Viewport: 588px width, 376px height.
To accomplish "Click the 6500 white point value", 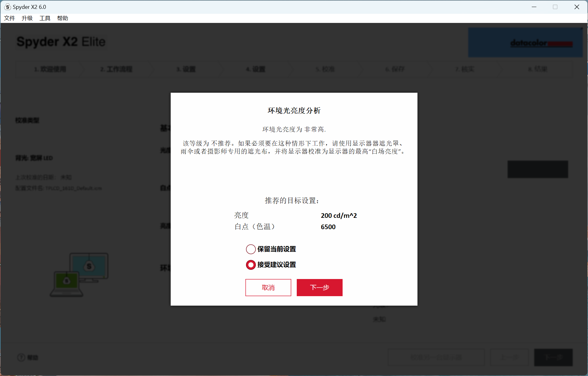I will tap(328, 227).
